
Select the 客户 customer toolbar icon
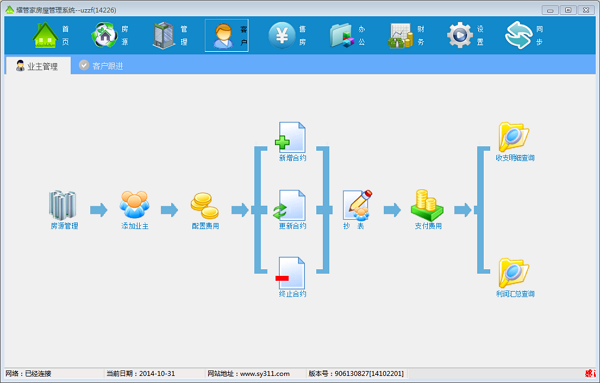coord(223,36)
